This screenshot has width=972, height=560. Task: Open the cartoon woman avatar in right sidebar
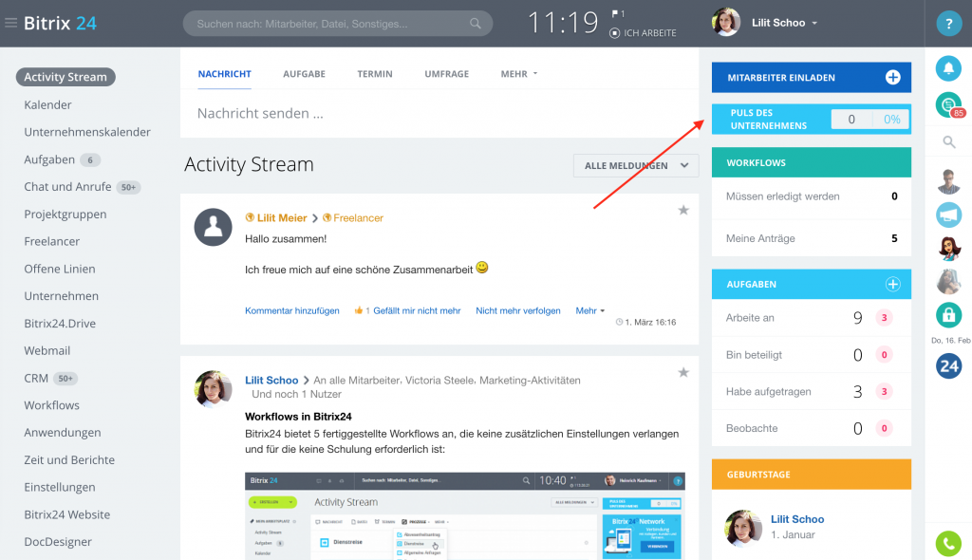tap(948, 248)
